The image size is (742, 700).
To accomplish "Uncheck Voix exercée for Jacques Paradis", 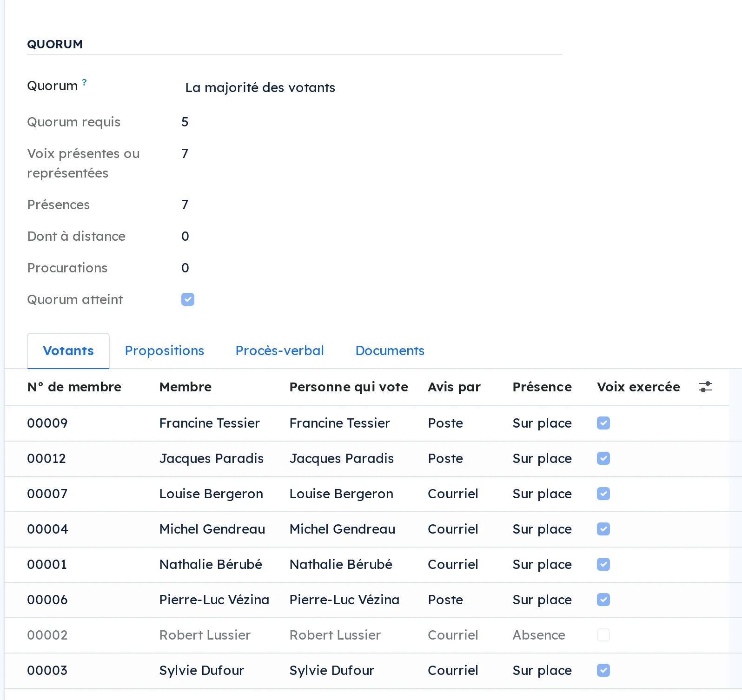I will pos(603,458).
